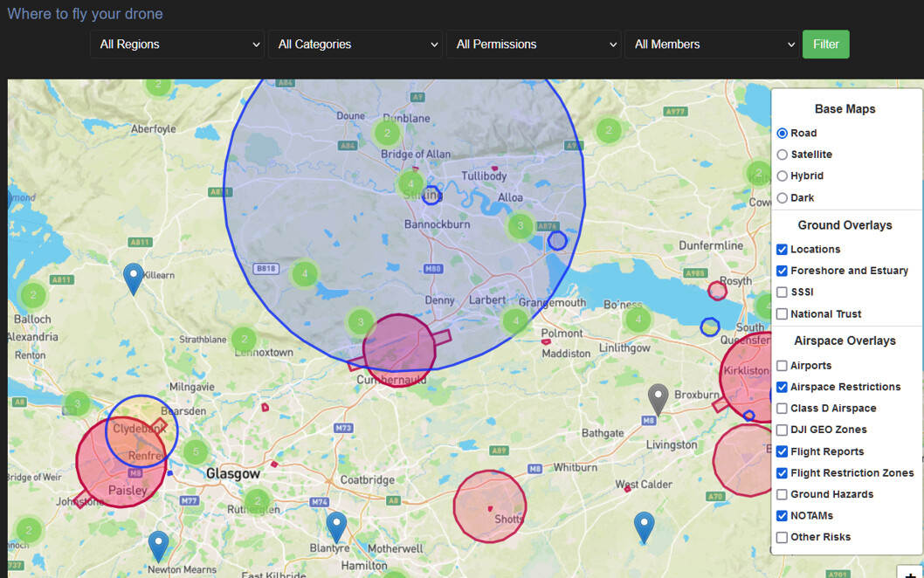The width and height of the screenshot is (924, 578).
Task: Click the green Filter button
Action: pyautogui.click(x=825, y=45)
